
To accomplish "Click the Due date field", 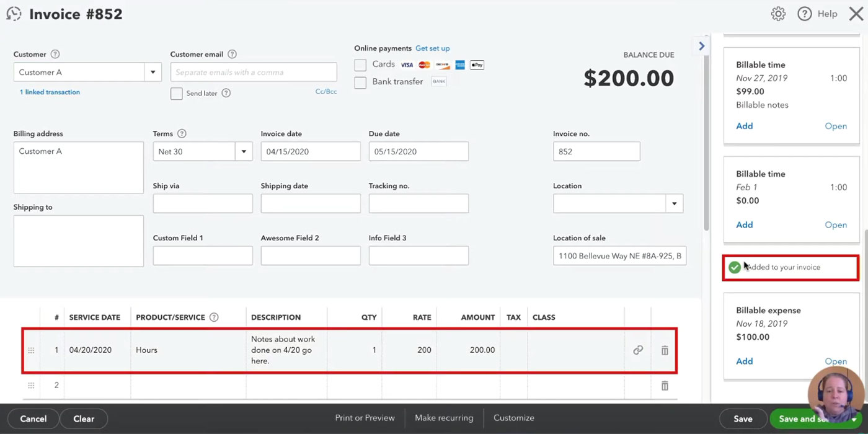I will pos(418,152).
